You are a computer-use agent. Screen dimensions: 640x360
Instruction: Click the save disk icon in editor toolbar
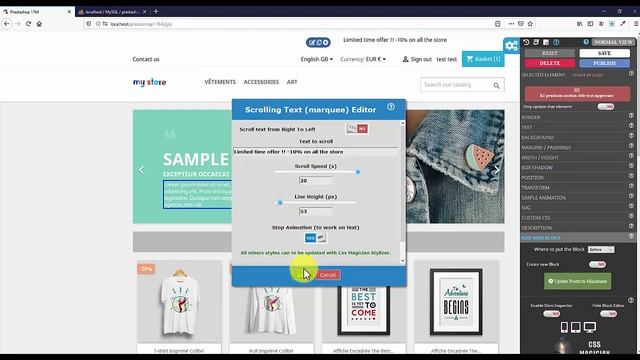(x=546, y=42)
